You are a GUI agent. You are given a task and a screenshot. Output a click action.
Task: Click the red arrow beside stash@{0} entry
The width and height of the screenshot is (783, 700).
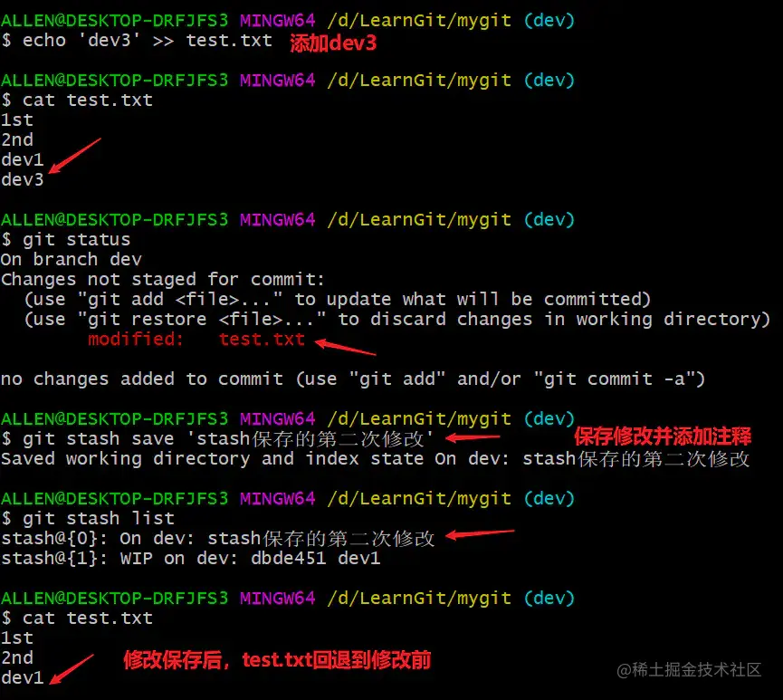[480, 534]
